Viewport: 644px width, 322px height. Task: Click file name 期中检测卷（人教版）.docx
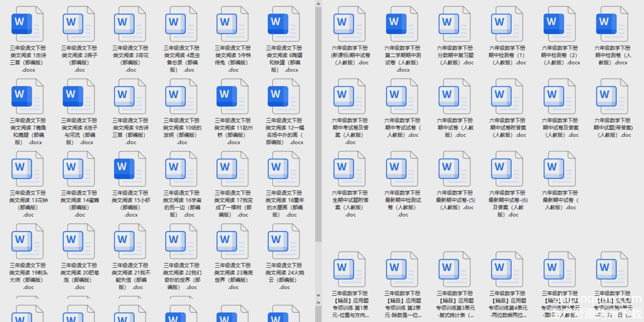[x=613, y=55]
